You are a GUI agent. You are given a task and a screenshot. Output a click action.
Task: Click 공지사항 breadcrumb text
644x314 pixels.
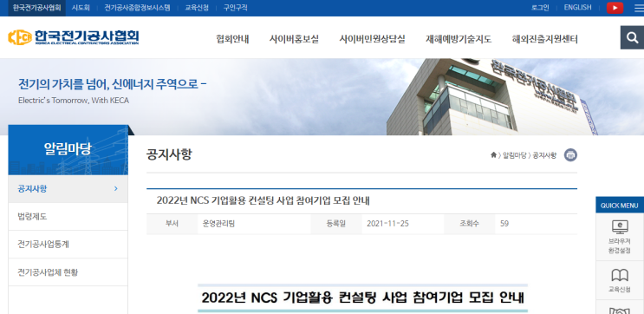(x=544, y=155)
